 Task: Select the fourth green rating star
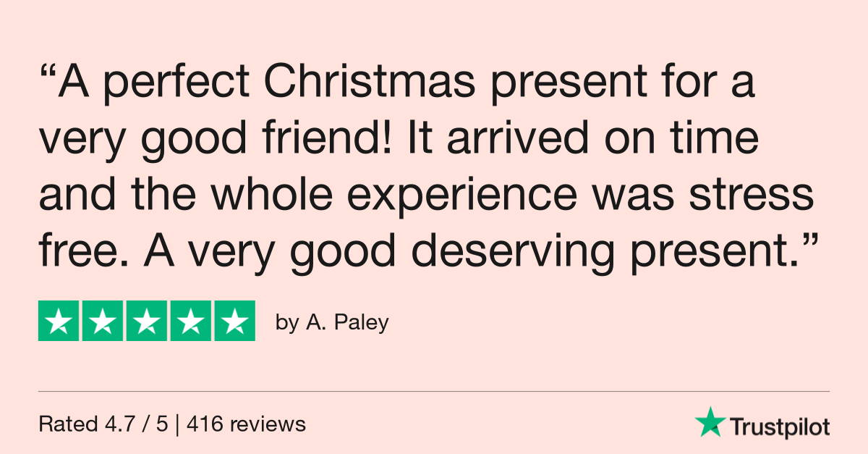191,320
